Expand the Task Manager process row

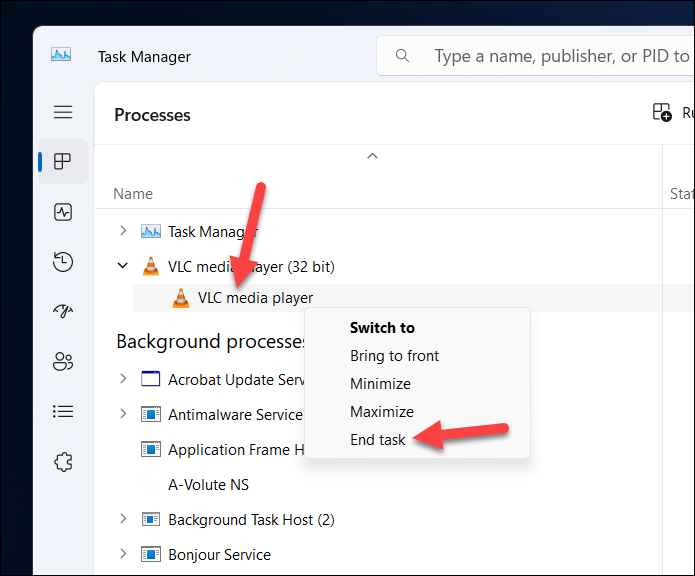123,231
